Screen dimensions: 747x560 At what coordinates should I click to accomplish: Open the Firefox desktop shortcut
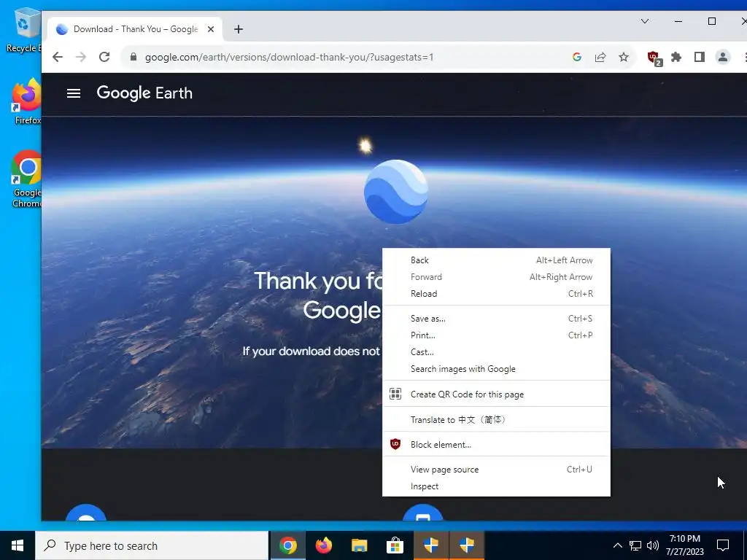[x=26, y=102]
